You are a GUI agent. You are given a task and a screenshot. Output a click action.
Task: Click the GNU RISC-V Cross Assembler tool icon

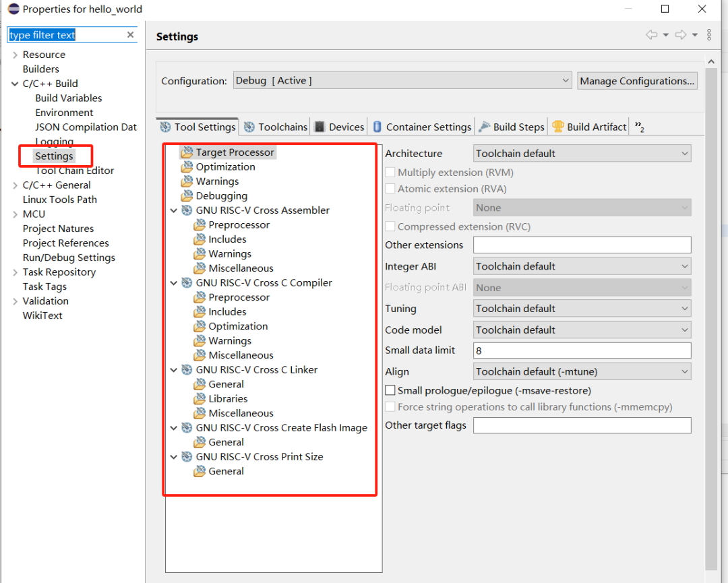[187, 210]
